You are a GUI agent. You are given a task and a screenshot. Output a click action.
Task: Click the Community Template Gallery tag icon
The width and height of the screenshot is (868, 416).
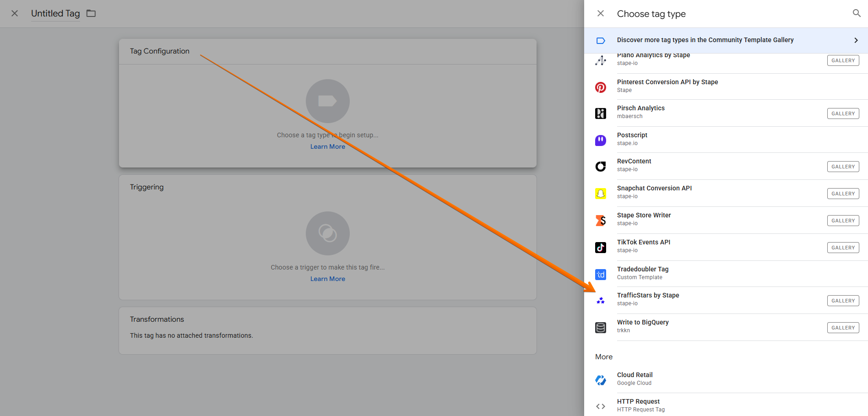[601, 41]
